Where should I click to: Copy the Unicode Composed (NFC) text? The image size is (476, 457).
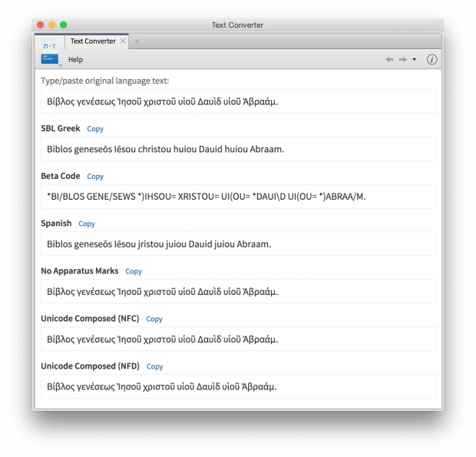pos(154,319)
